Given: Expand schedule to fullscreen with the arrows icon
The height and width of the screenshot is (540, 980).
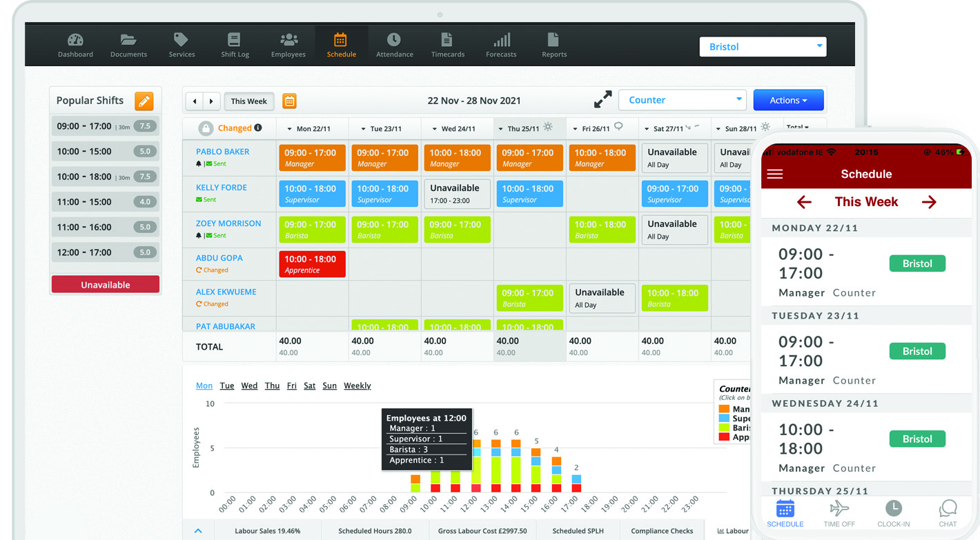Looking at the screenshot, I should point(602,99).
